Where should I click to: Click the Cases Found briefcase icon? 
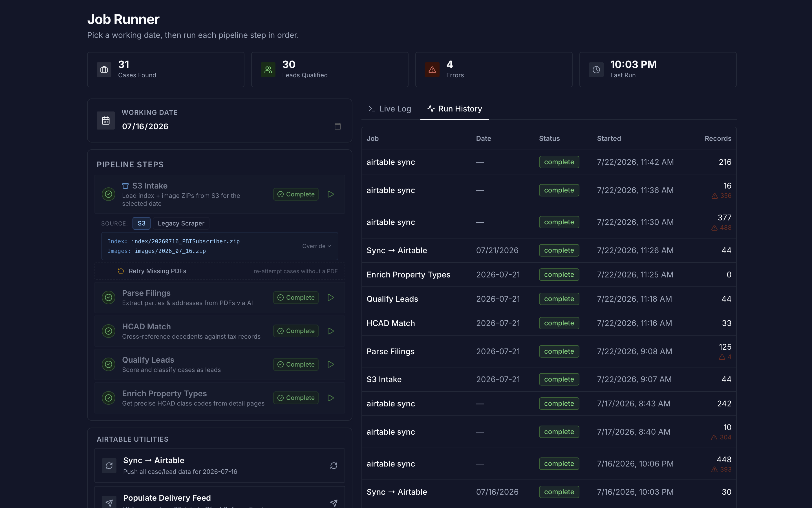coord(104,69)
